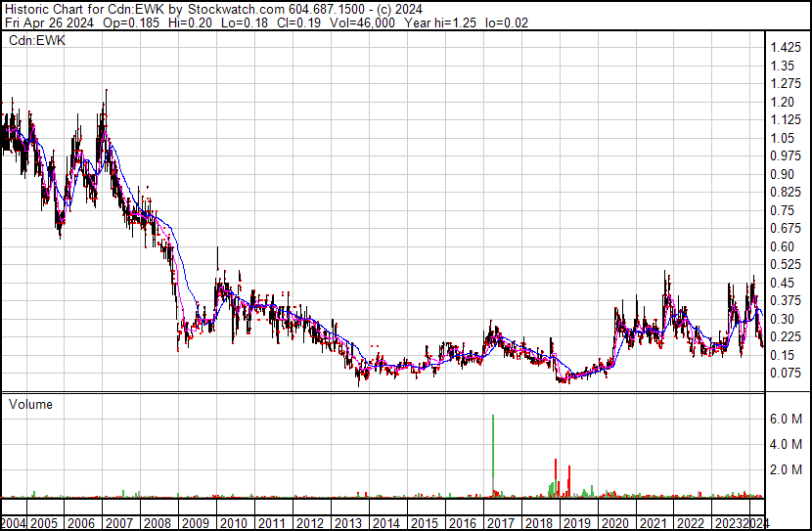Click the Volume panel label
The width and height of the screenshot is (812, 531).
30,404
